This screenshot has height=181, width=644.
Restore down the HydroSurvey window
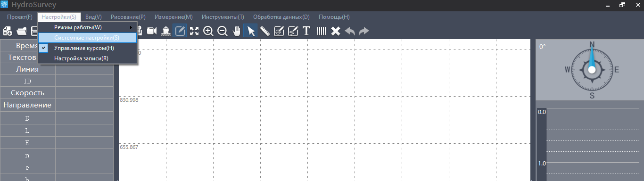point(623,5)
